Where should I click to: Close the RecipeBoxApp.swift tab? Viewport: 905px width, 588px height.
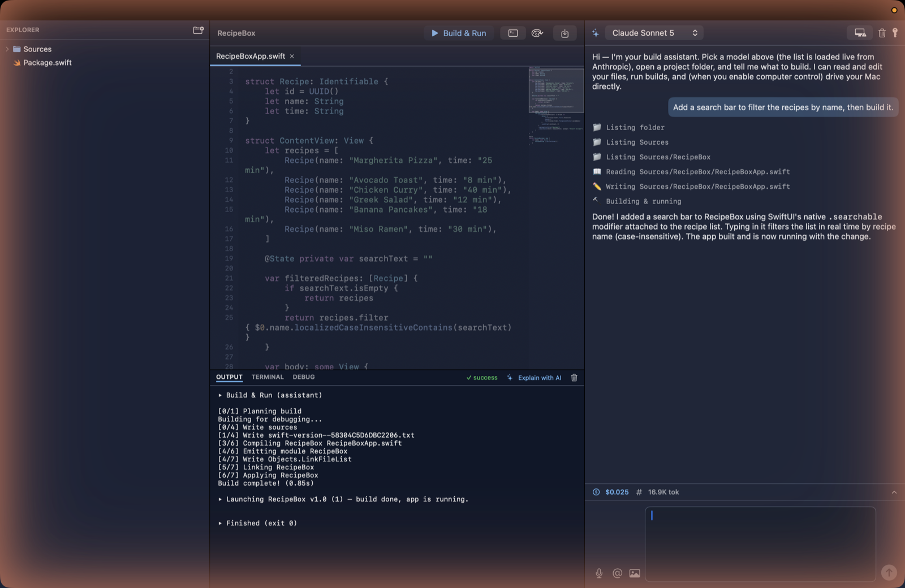[292, 56]
